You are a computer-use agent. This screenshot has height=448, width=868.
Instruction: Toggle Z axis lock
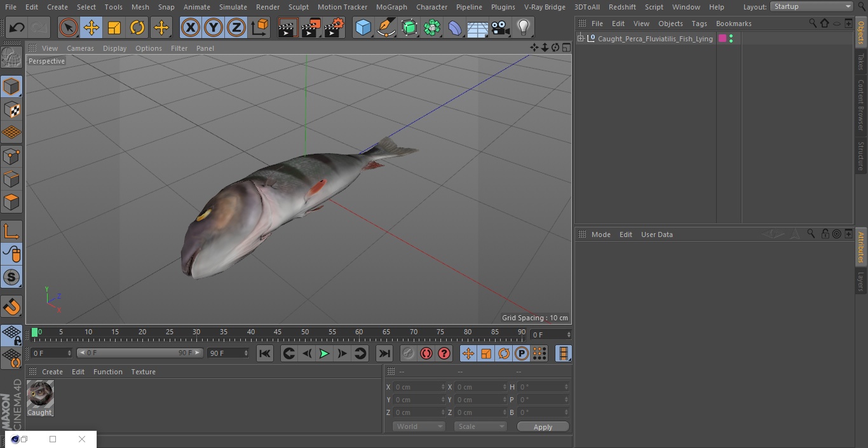[236, 27]
